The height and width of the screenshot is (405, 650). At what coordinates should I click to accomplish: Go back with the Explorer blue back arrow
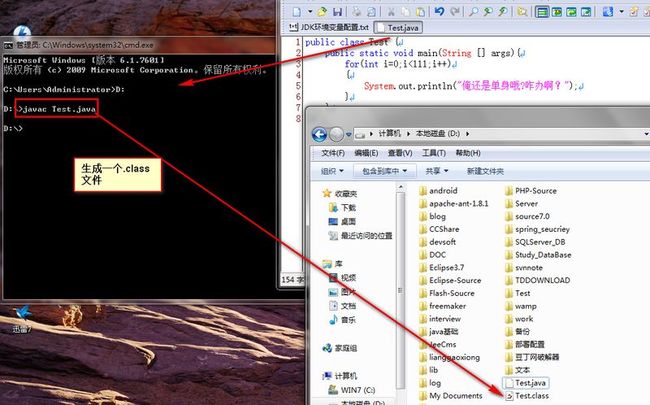[319, 134]
